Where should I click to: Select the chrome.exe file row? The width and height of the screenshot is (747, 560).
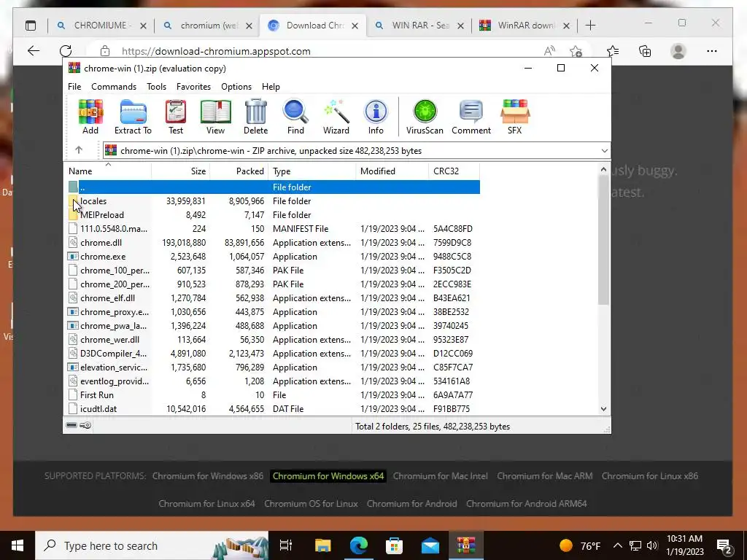pos(272,256)
